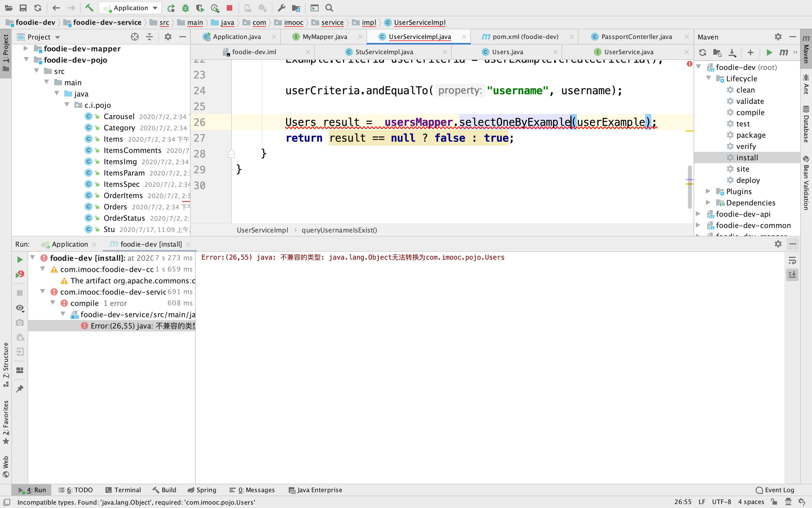812x508 pixels.
Task: Reimport all Maven projects icon
Action: (703, 52)
